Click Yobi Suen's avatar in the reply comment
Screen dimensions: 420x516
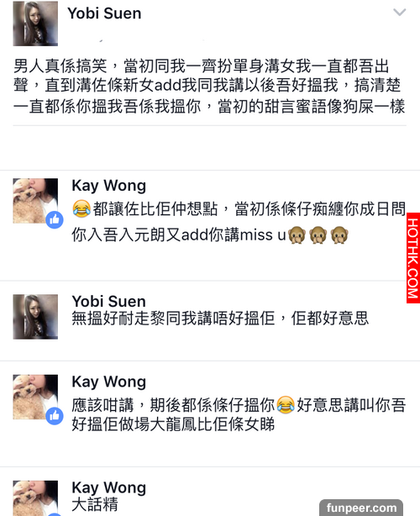(x=35, y=317)
